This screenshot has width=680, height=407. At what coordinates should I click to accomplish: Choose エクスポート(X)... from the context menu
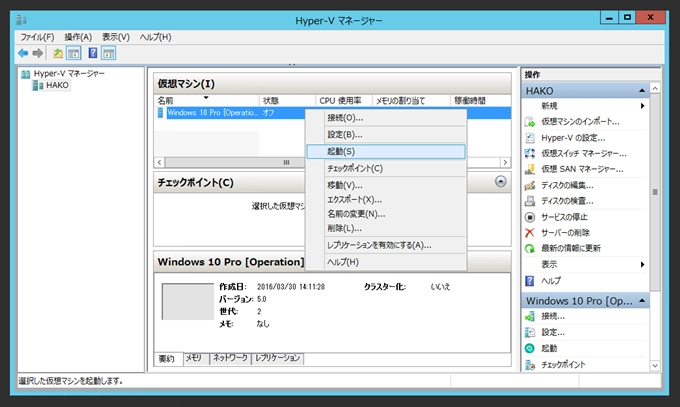pos(386,200)
